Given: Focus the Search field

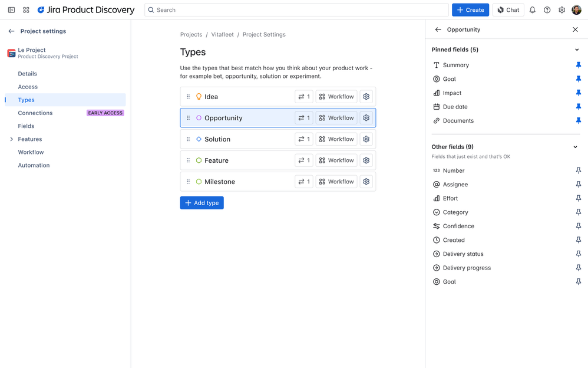Looking at the screenshot, I should click(x=296, y=10).
